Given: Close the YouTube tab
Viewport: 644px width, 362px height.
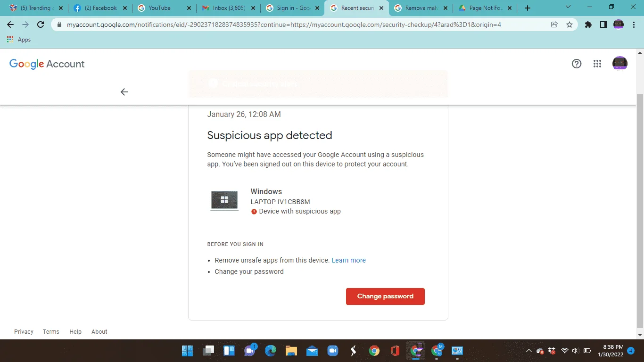Looking at the screenshot, I should [x=189, y=8].
